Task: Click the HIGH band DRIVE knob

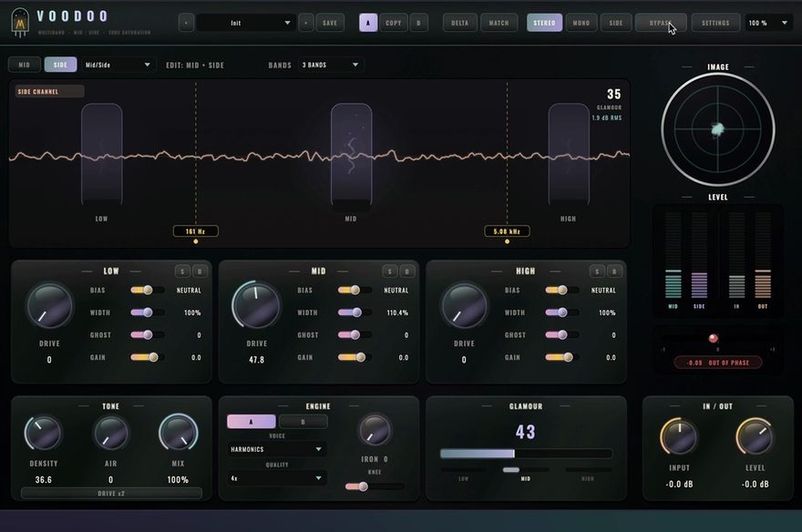Action: click(464, 306)
